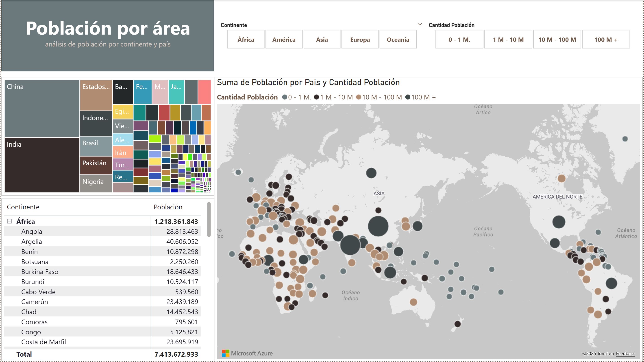Screen dimensions: 644x362
Task: Click the Brasil treemap tile
Action: (96, 146)
